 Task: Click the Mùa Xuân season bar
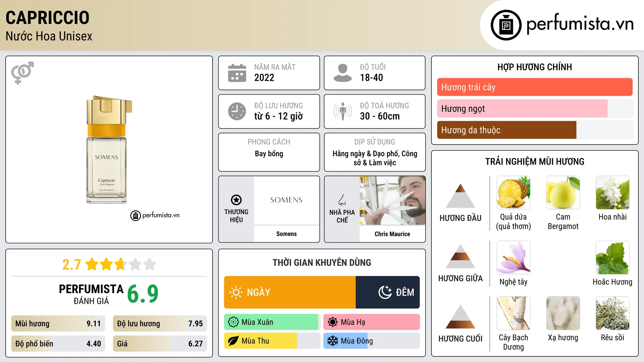(272, 322)
